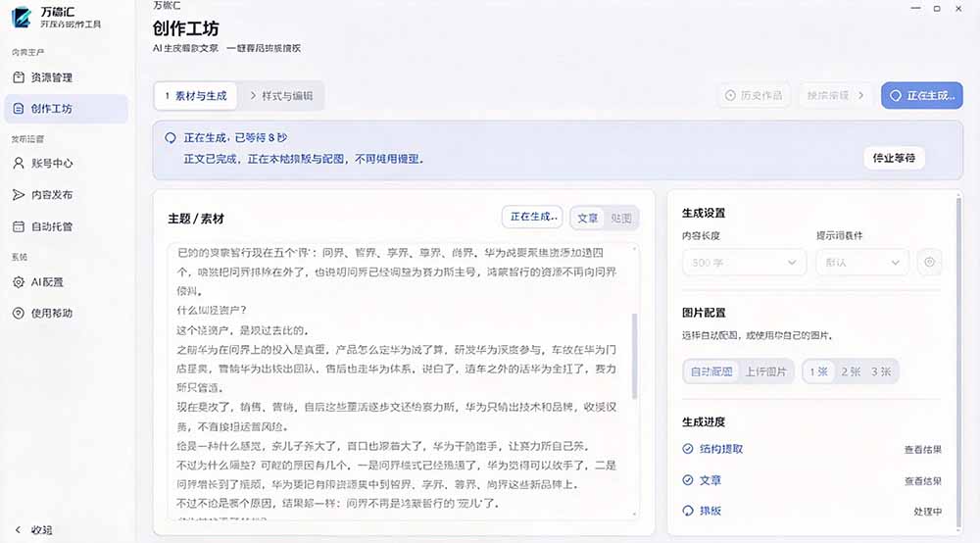Click the 图片配置 heading
This screenshot has width=980, height=543.
tap(704, 313)
